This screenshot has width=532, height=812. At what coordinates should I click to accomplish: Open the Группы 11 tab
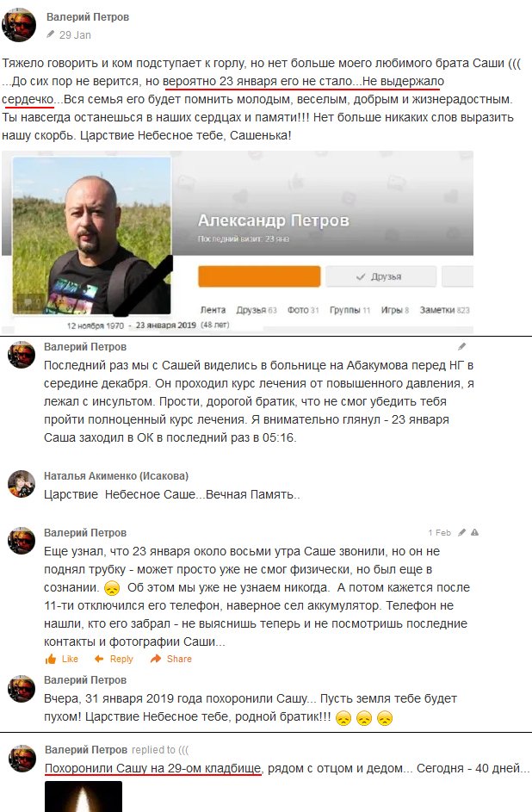tap(350, 310)
